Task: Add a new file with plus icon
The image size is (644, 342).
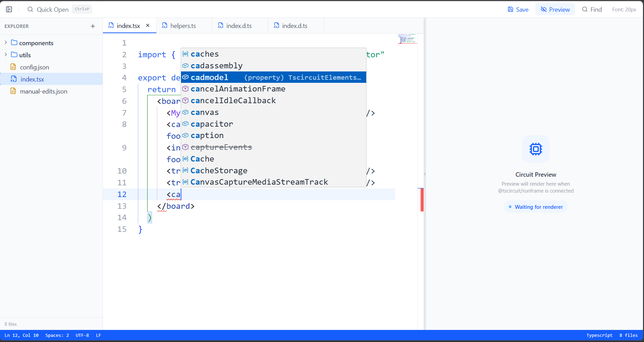Action: click(93, 26)
